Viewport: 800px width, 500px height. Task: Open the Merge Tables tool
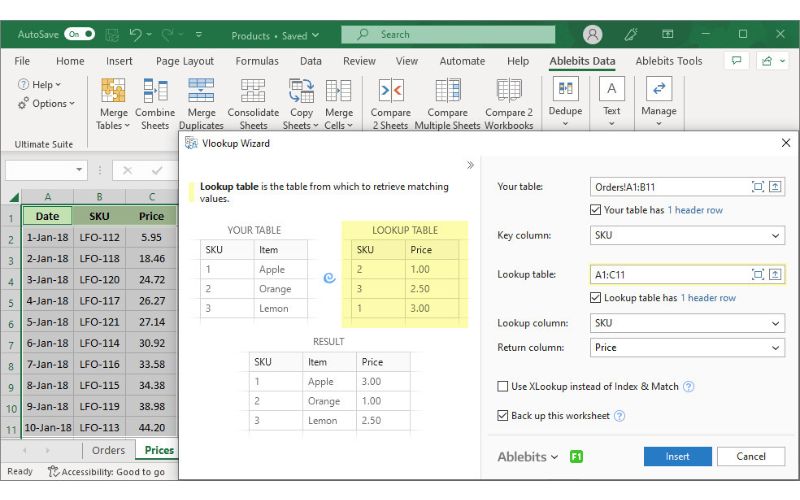(113, 104)
